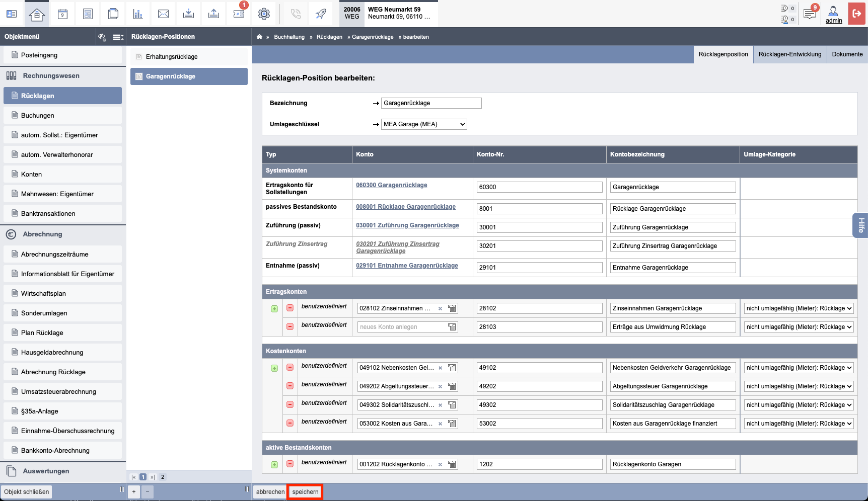Open Umlage-Kategorie dropdown for Abgeltungssteuer Garagenrücklage
The height and width of the screenshot is (501, 868).
(x=799, y=386)
